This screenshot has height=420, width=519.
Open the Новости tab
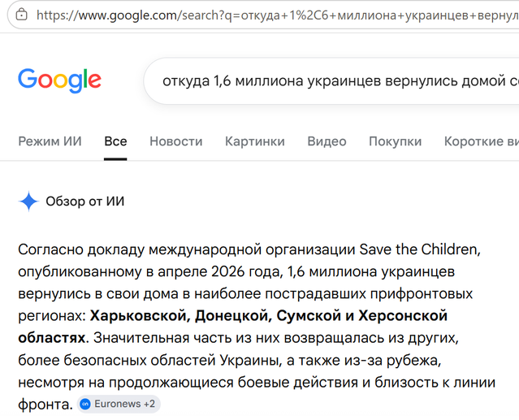coord(176,141)
